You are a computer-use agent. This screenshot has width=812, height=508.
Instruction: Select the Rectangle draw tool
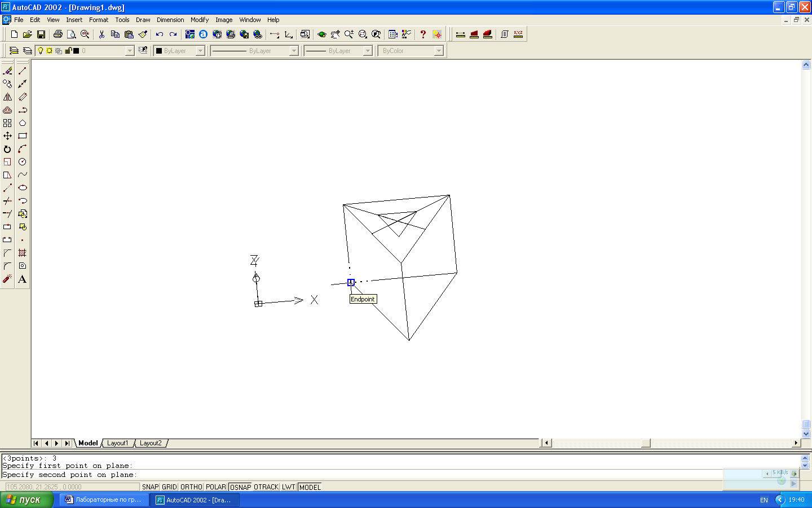point(23,136)
